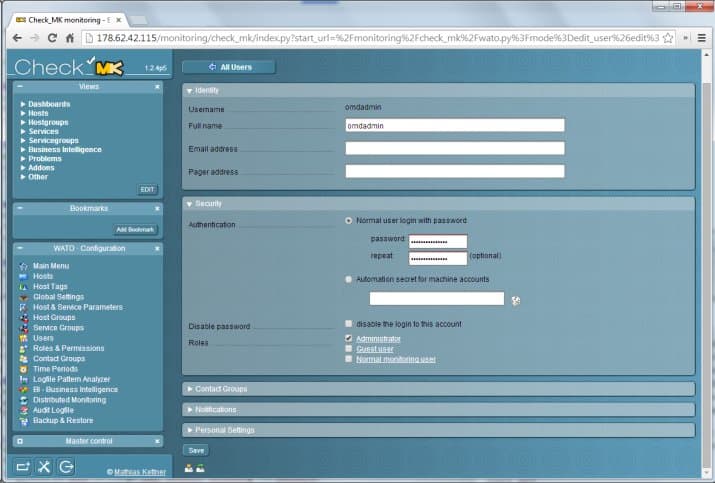The image size is (715, 483).
Task: Check the Guest user role
Action: click(349, 349)
